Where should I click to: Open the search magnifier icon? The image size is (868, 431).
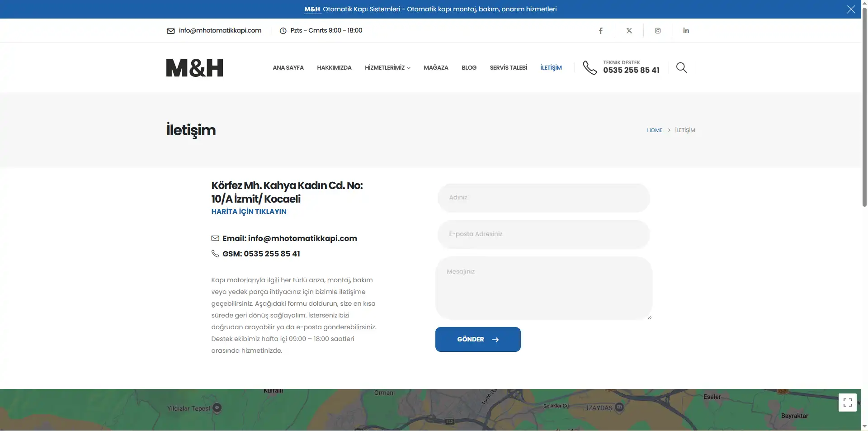click(681, 67)
